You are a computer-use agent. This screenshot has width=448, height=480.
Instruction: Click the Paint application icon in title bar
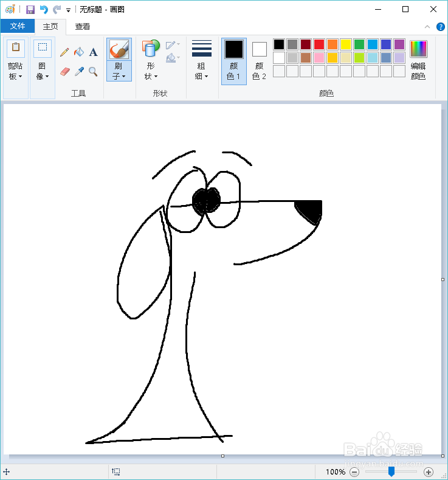pos(10,10)
